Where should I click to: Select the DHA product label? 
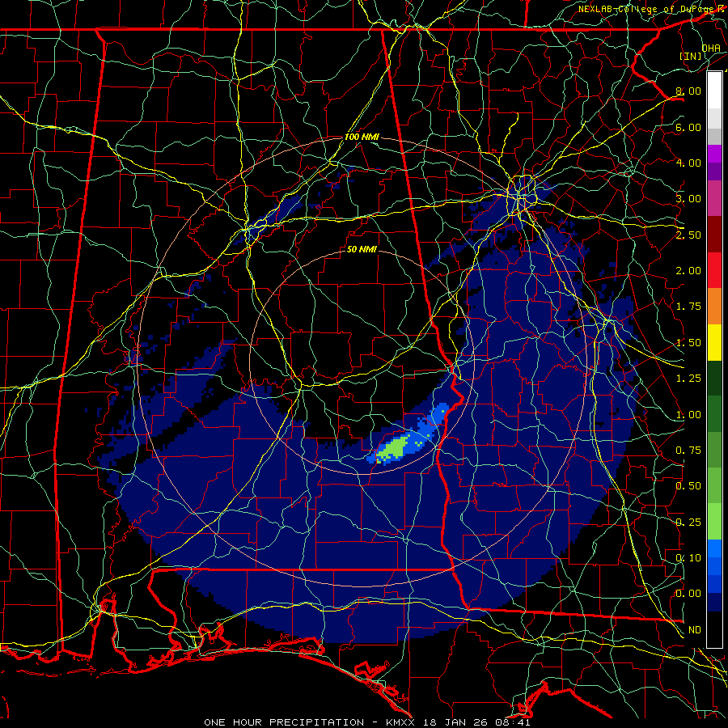click(x=711, y=48)
